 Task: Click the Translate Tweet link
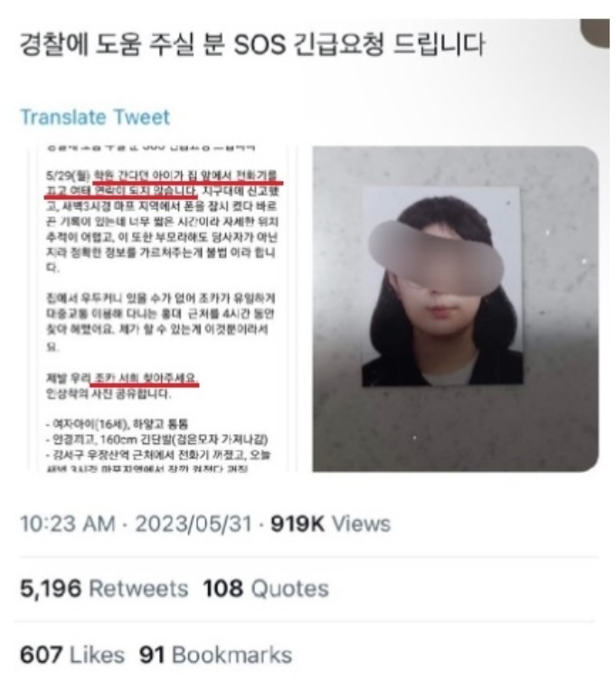click(95, 118)
